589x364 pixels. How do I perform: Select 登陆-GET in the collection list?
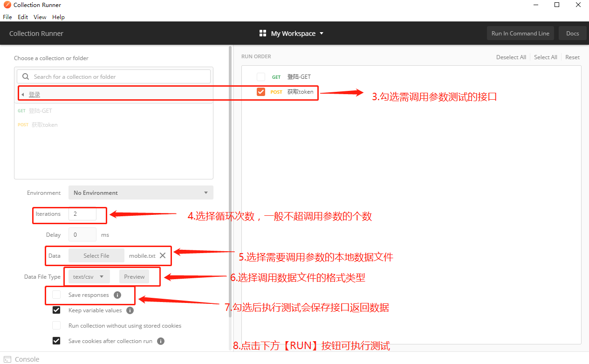click(41, 111)
